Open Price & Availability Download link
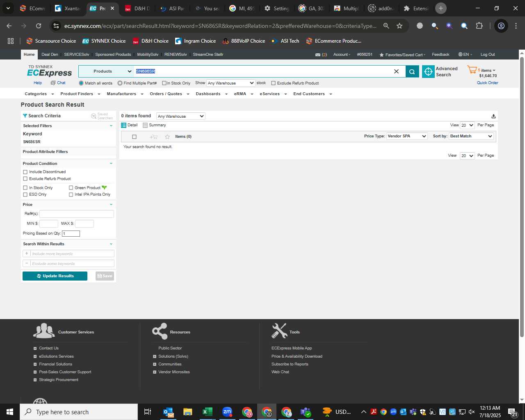 tap(297, 356)
